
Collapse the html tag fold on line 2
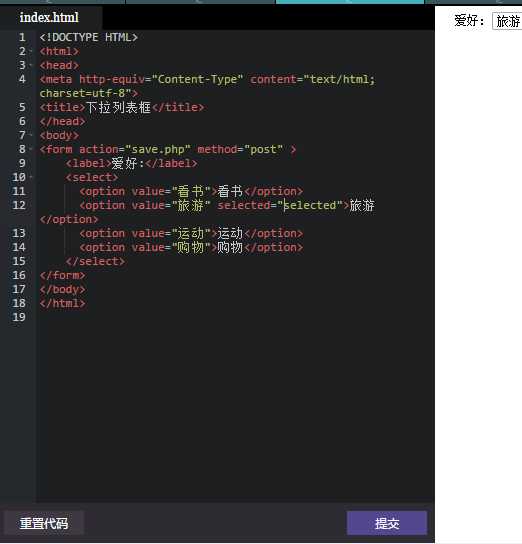tap(31, 51)
